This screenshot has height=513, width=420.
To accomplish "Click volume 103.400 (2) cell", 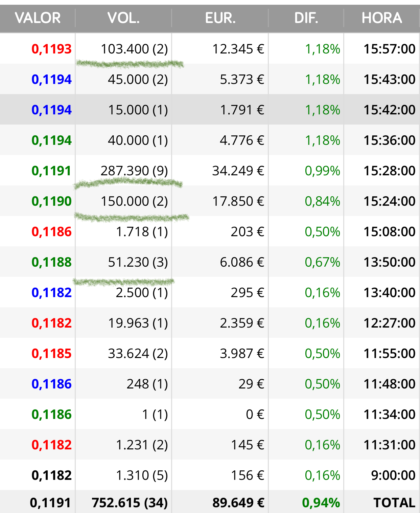I will click(x=134, y=49).
